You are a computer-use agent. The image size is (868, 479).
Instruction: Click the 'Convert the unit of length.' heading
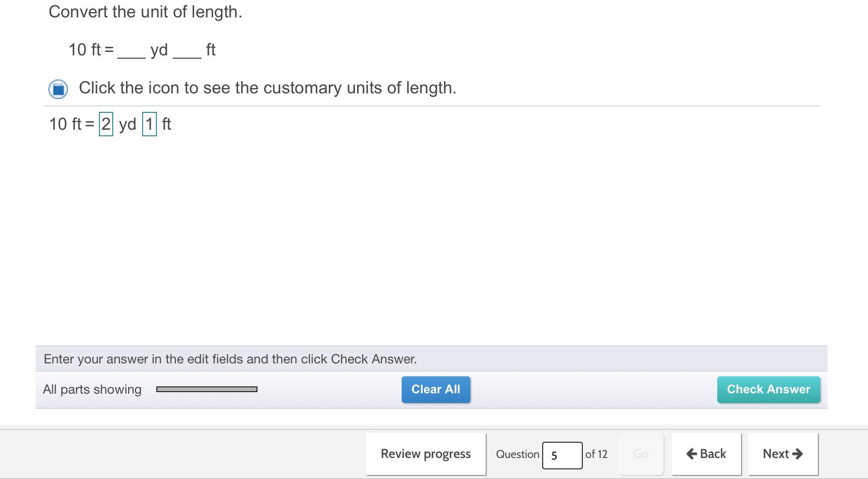click(145, 12)
